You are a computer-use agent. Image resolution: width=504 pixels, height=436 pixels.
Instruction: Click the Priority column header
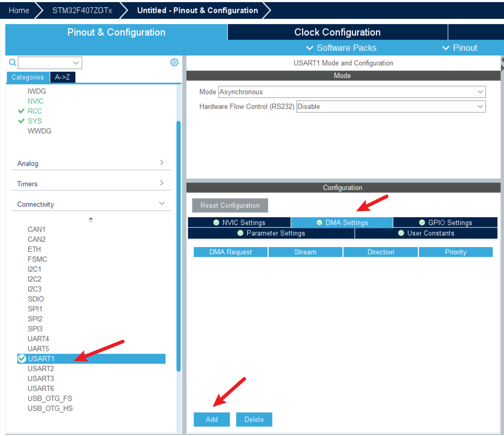[x=456, y=252]
